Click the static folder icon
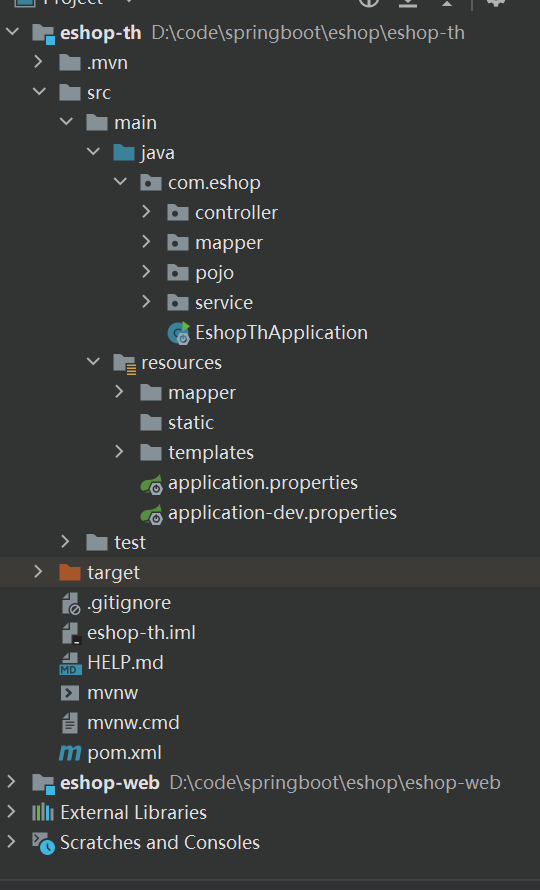 pos(151,422)
